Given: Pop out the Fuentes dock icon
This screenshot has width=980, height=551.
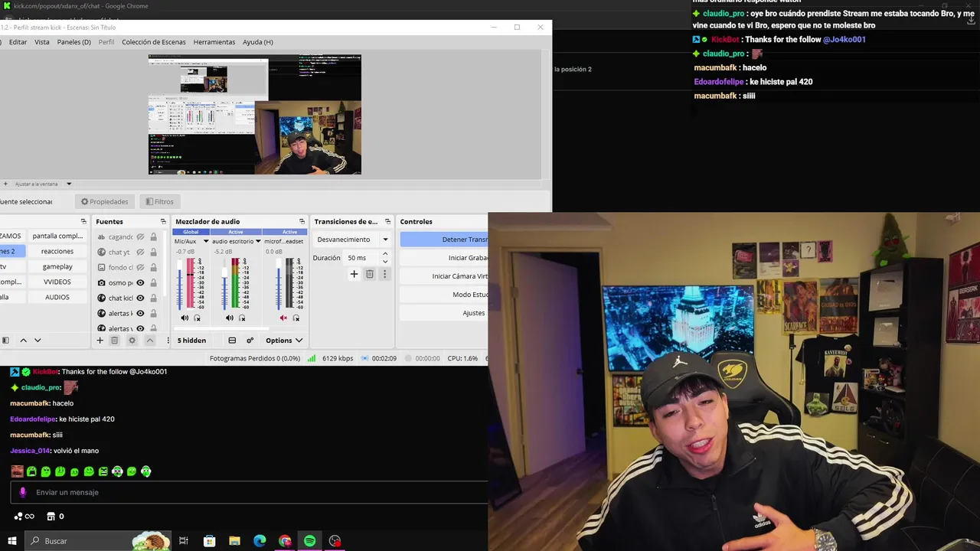Looking at the screenshot, I should (x=163, y=222).
